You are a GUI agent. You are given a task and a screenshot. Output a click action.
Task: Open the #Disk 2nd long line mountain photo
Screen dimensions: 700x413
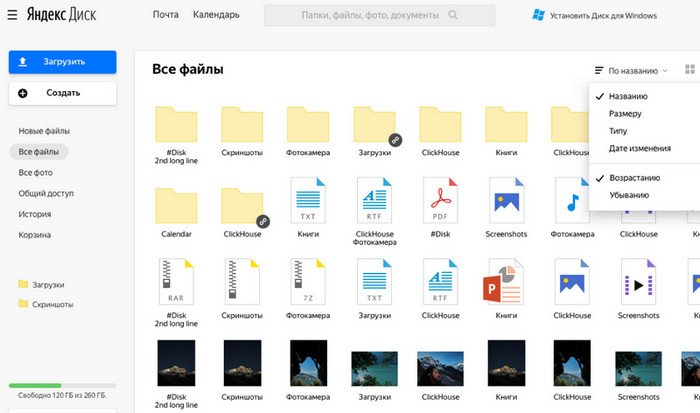[176, 363]
